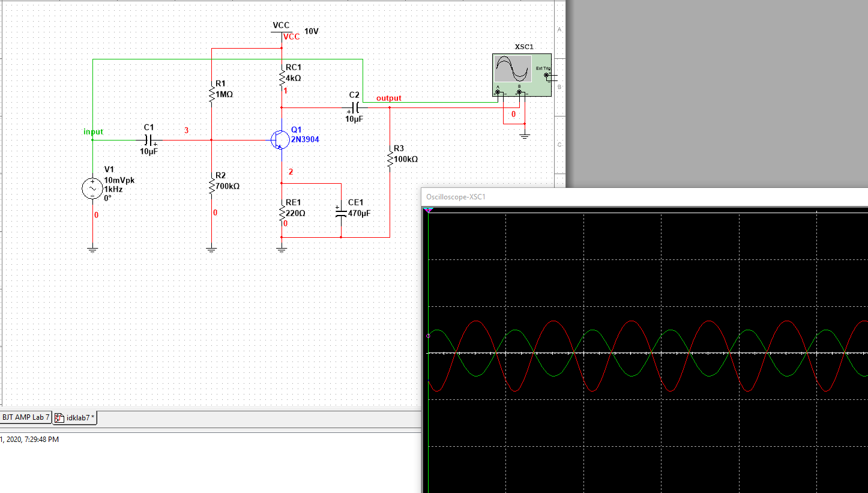
Task: Click the C1 10µF coupling capacitor
Action: [x=149, y=140]
